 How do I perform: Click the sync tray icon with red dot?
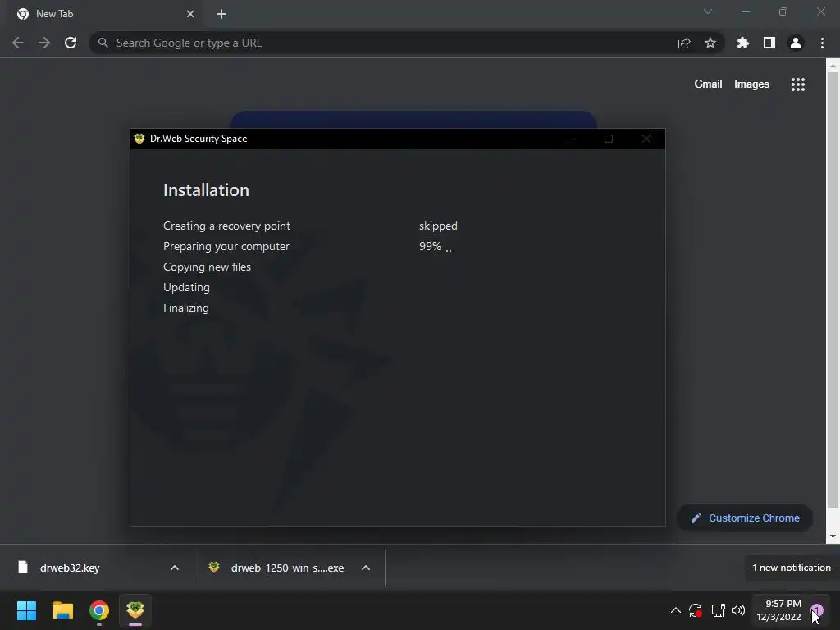point(696,610)
